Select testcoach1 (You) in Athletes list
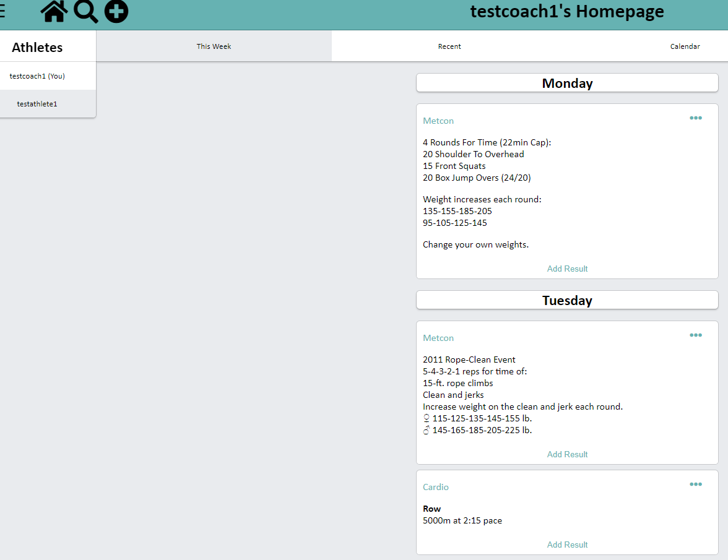The width and height of the screenshot is (728, 560). [x=37, y=76]
